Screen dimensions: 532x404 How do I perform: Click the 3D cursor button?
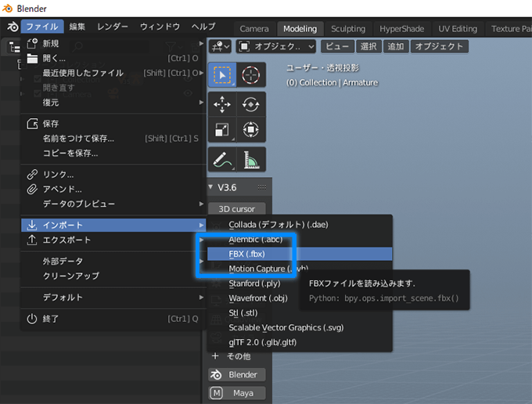point(236,209)
